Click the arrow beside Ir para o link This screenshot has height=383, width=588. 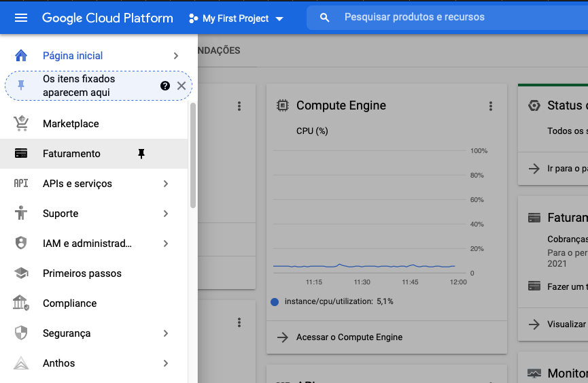tap(534, 169)
